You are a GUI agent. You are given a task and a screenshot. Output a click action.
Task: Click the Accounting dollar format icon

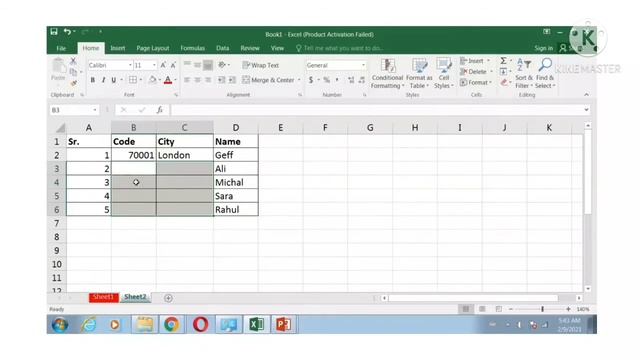pyautogui.click(x=311, y=80)
